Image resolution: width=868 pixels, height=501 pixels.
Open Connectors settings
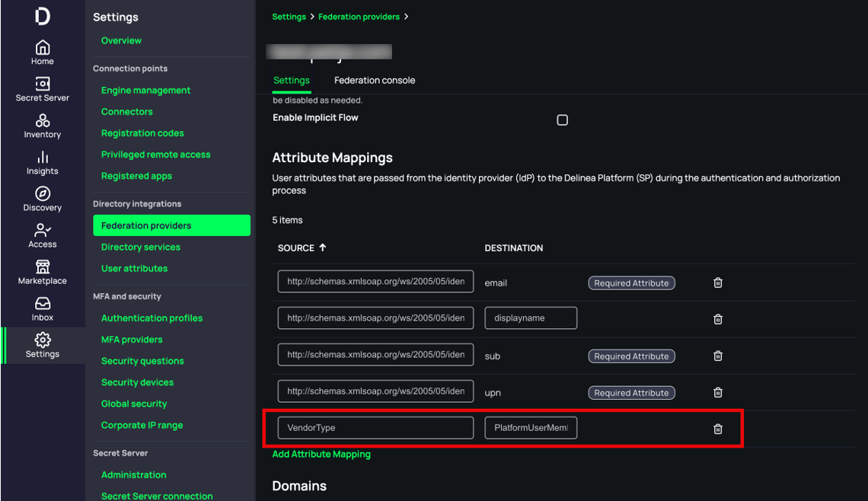pyautogui.click(x=126, y=111)
